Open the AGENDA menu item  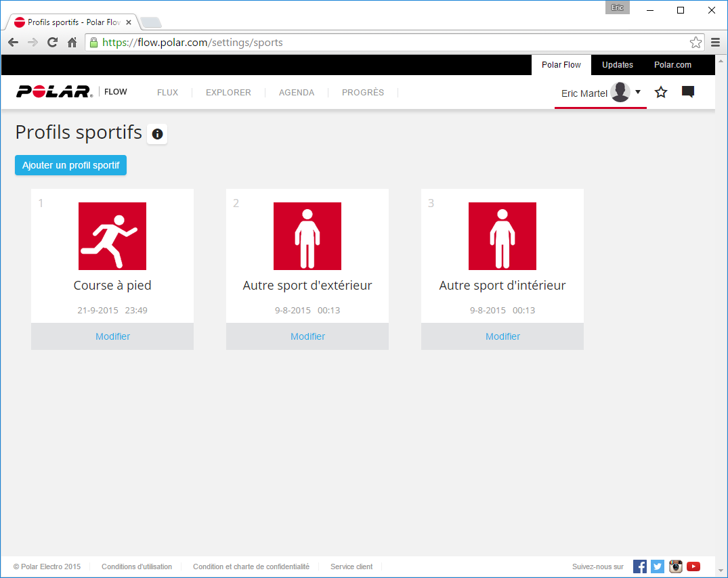(x=297, y=93)
